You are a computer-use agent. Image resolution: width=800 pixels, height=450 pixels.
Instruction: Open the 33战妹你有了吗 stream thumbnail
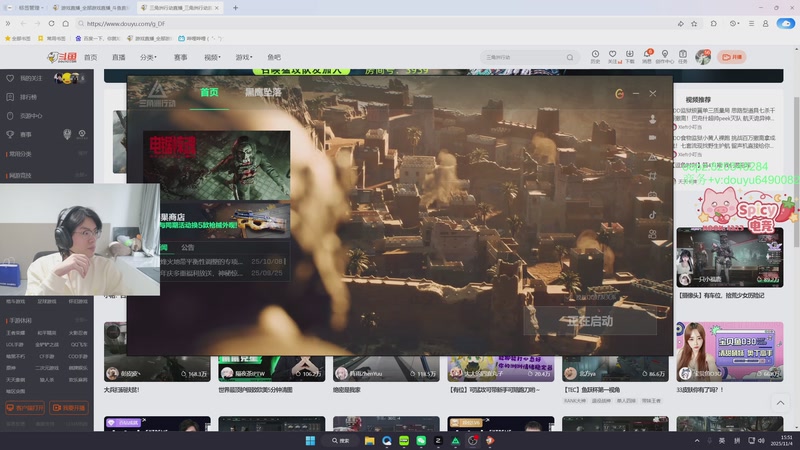pos(730,352)
